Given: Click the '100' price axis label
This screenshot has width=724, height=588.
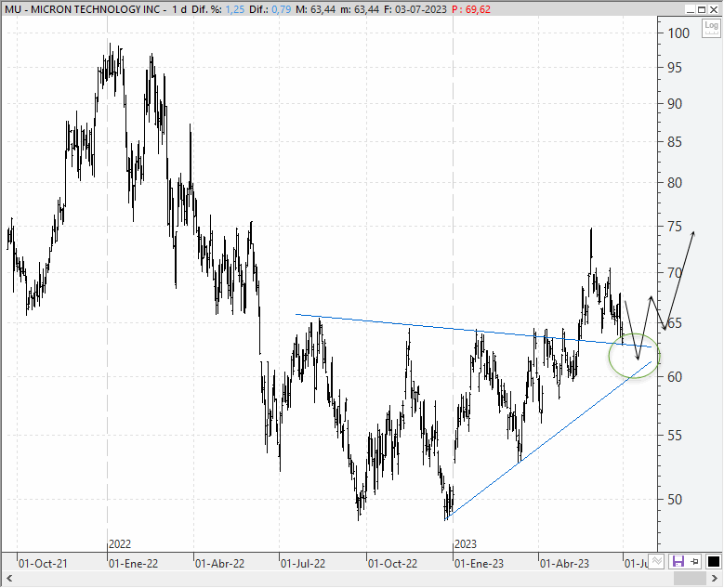Looking at the screenshot, I should pyautogui.click(x=678, y=33).
